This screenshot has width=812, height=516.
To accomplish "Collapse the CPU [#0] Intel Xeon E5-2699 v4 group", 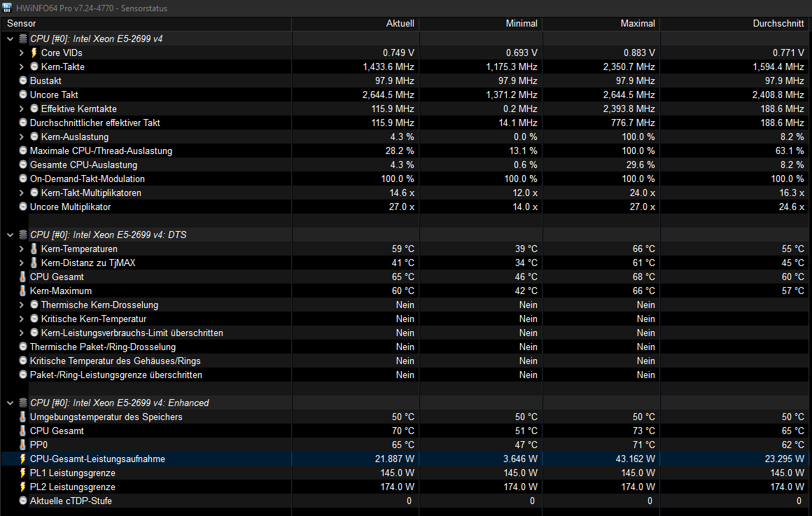I will (10, 39).
